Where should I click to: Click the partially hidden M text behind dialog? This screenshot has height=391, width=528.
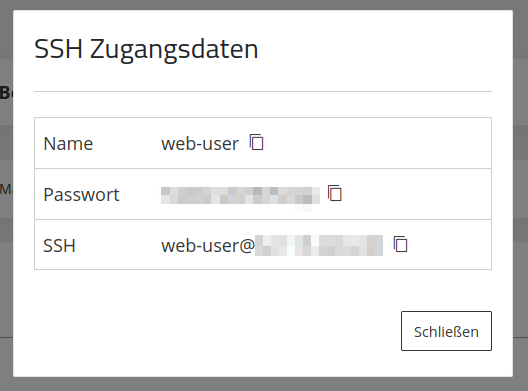coord(6,189)
